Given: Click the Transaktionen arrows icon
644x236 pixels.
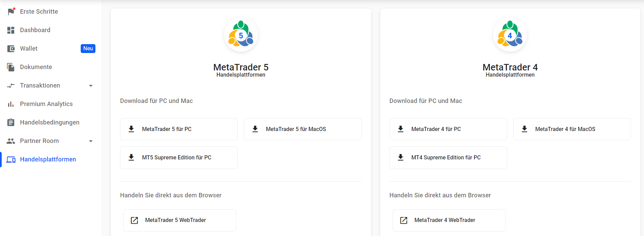Looking at the screenshot, I should coord(11,86).
